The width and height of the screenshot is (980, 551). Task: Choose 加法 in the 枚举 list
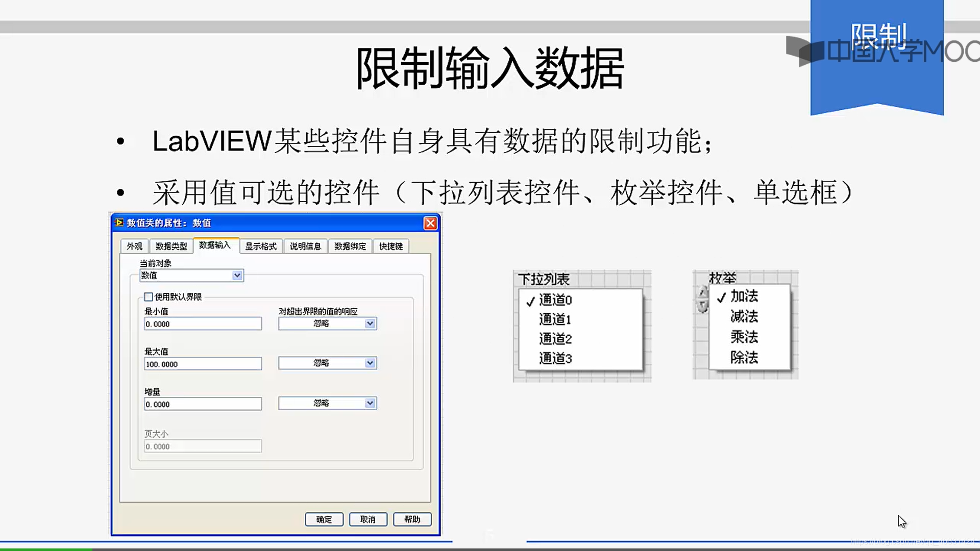tap(749, 296)
